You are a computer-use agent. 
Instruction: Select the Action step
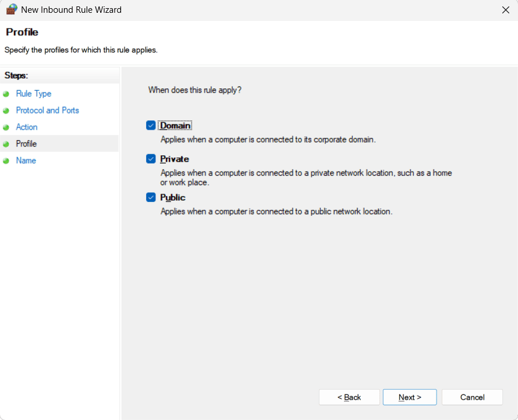pos(26,127)
